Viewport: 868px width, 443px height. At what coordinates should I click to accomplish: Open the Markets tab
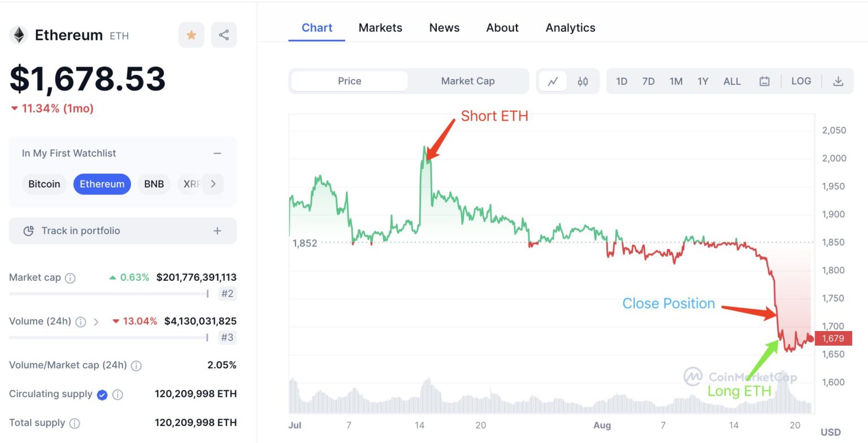click(380, 28)
